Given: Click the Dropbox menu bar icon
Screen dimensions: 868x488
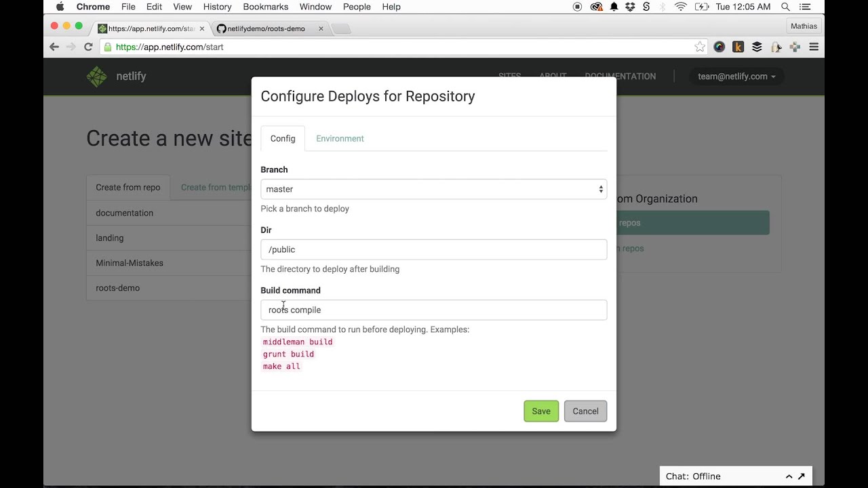Looking at the screenshot, I should pyautogui.click(x=630, y=7).
